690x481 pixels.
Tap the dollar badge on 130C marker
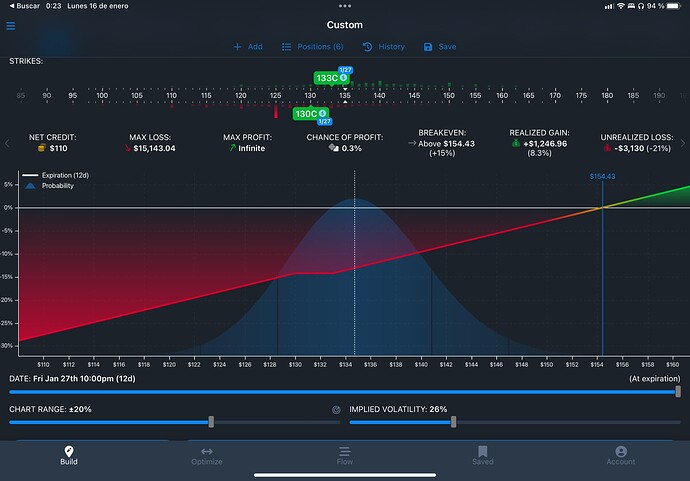tap(323, 114)
